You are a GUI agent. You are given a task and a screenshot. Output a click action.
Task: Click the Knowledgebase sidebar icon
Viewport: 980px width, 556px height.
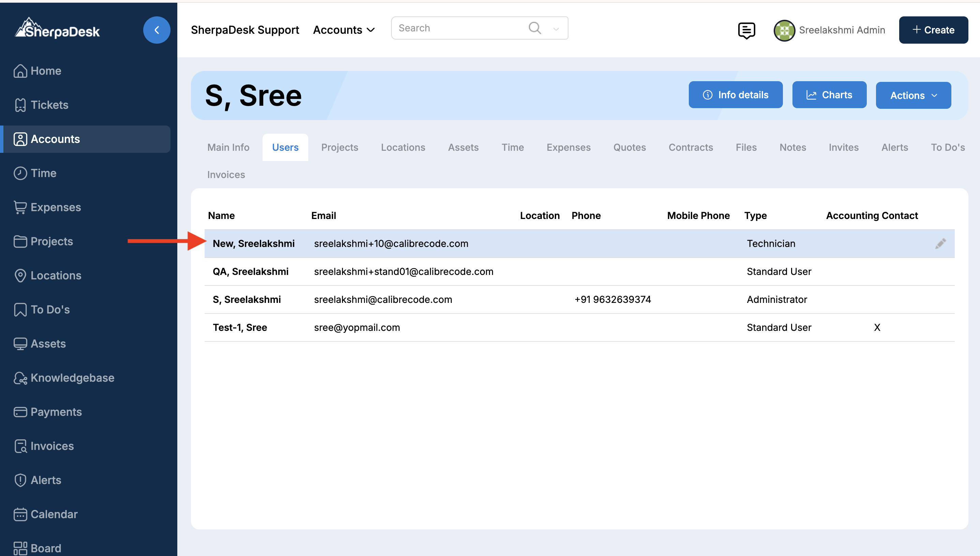(20, 378)
